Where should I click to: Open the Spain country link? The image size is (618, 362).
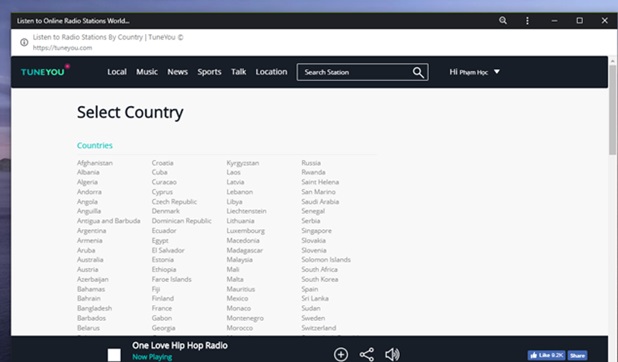pos(310,289)
